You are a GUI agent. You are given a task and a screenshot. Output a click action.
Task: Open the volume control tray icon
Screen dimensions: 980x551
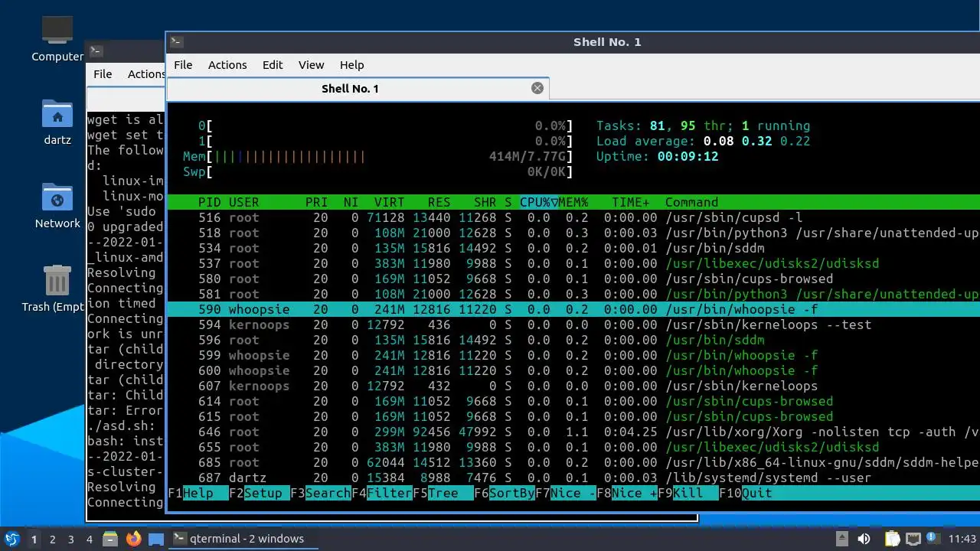tap(864, 539)
